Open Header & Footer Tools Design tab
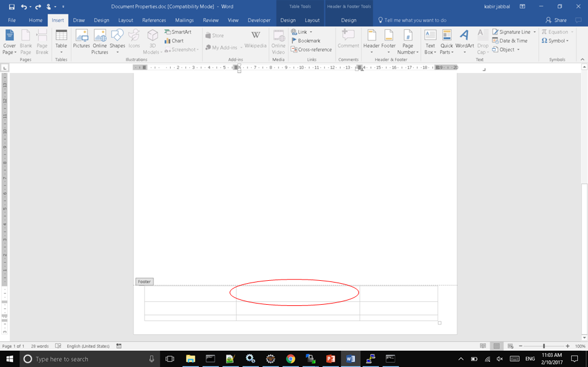The image size is (588, 367). click(349, 20)
